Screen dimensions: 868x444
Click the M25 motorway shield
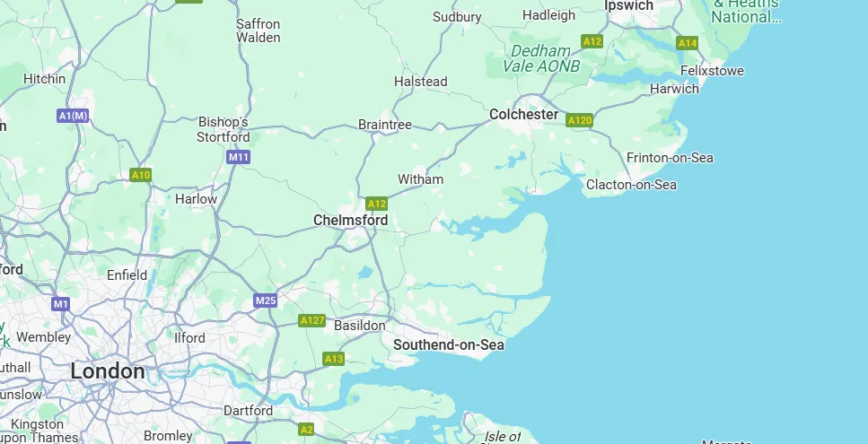tap(265, 300)
